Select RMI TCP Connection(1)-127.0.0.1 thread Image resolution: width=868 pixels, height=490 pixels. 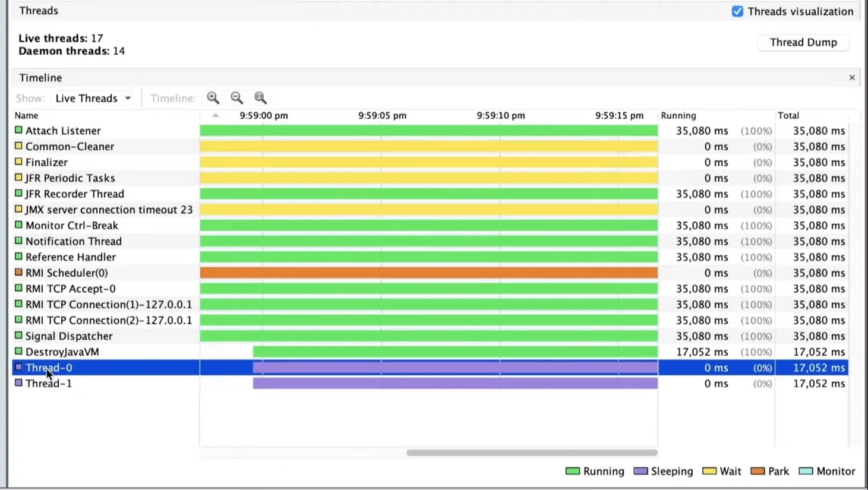pyautogui.click(x=430, y=304)
